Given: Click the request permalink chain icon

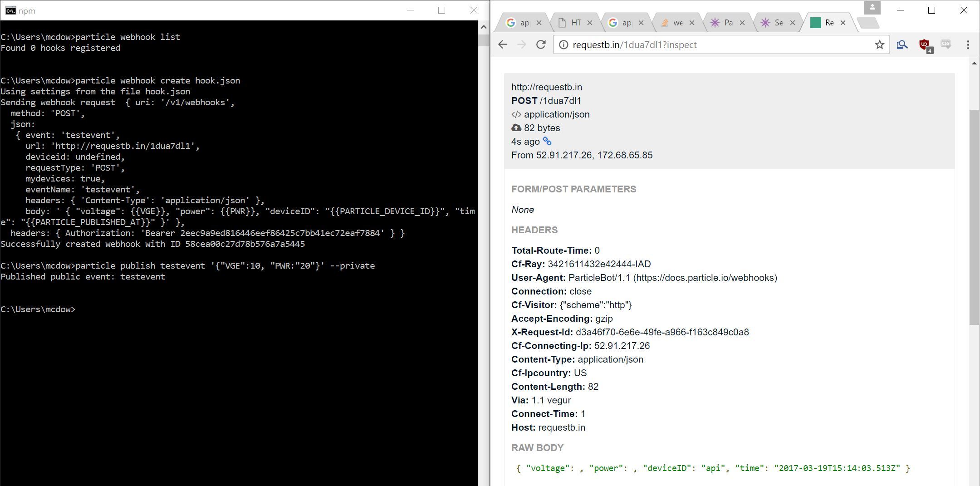Looking at the screenshot, I should [547, 141].
